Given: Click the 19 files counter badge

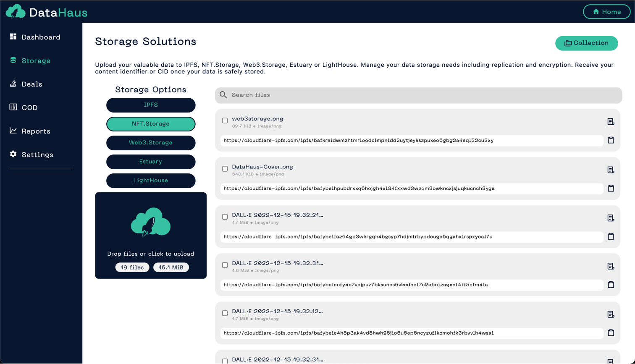Looking at the screenshot, I should click(132, 267).
